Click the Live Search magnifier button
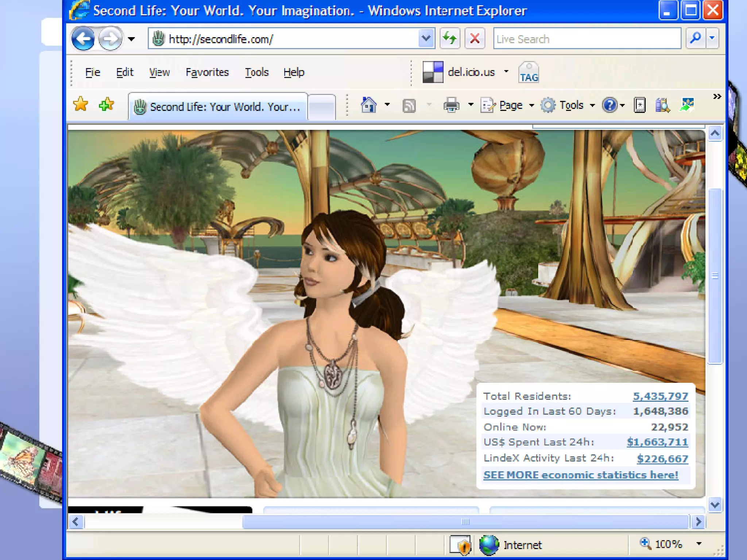The height and width of the screenshot is (560, 747). coord(696,38)
